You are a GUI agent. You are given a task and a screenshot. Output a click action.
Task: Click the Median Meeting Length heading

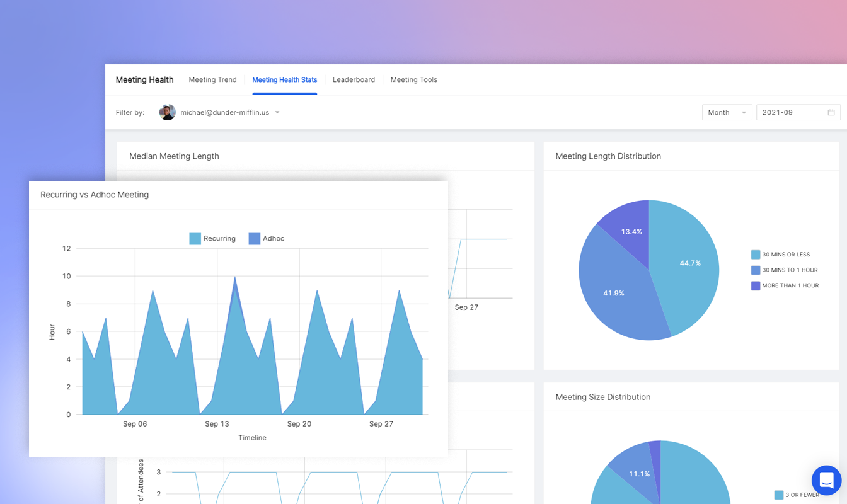174,156
